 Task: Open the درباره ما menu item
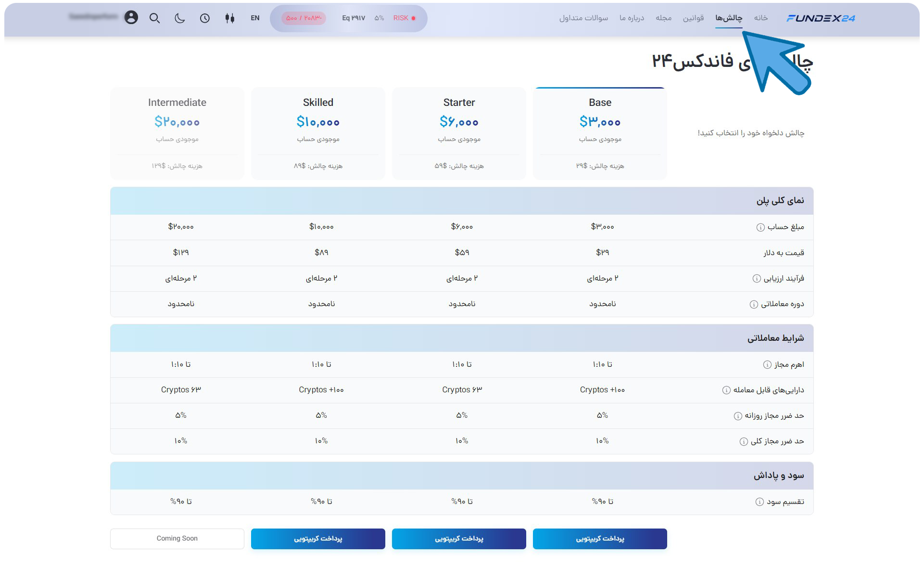click(632, 18)
